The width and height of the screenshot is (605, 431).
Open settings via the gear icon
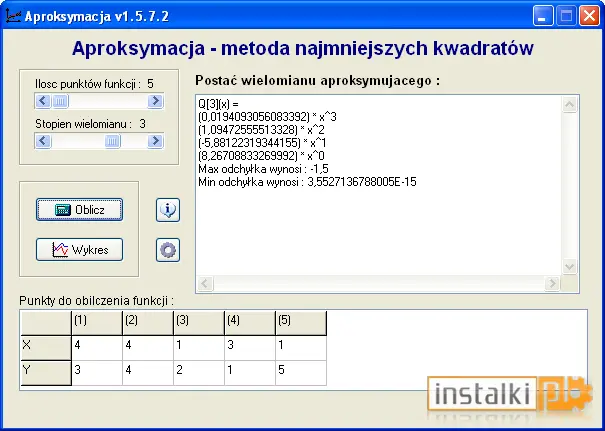[x=168, y=250]
